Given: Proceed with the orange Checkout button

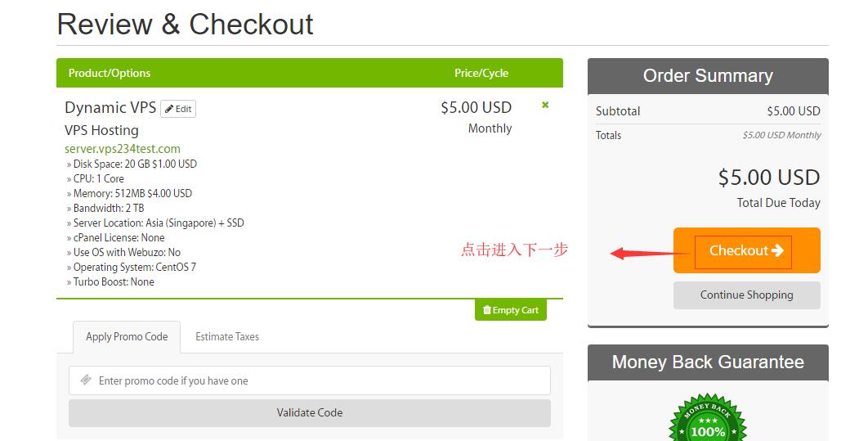Looking at the screenshot, I should pyautogui.click(x=747, y=250).
